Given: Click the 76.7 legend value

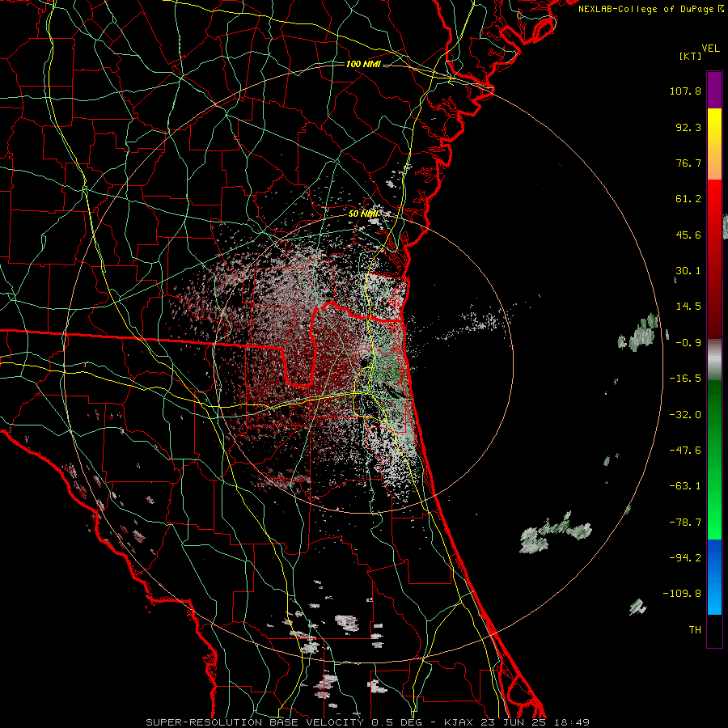Looking at the screenshot, I should 688,163.
